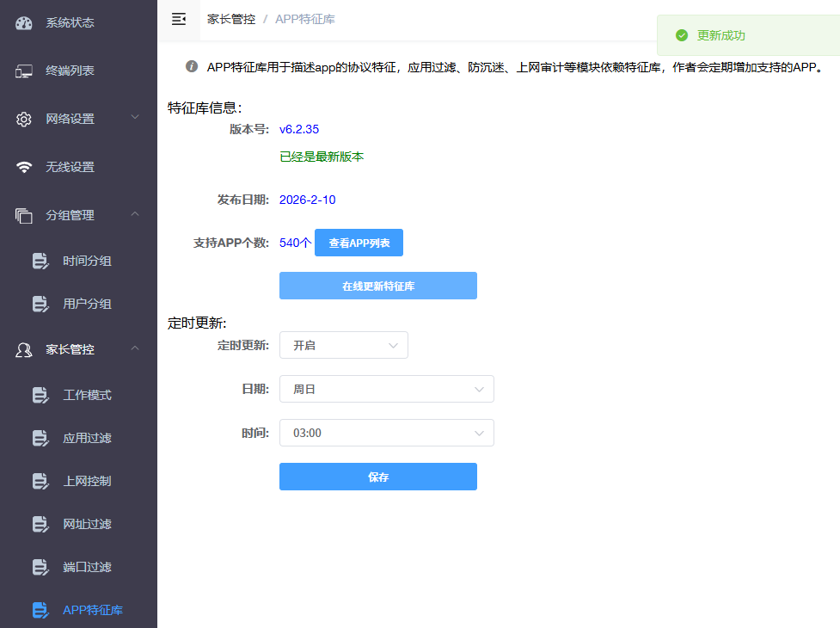The height and width of the screenshot is (628, 840).
Task: Click the 保存 button
Action: [x=377, y=477]
